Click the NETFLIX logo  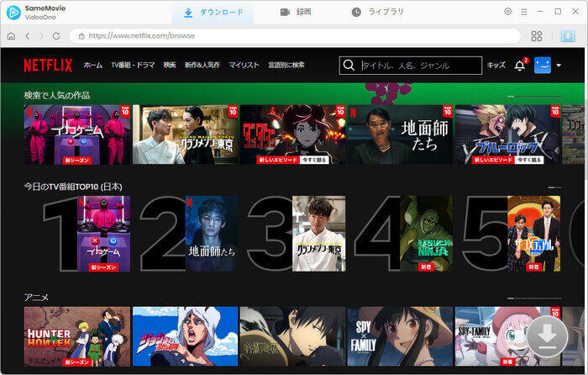click(48, 66)
